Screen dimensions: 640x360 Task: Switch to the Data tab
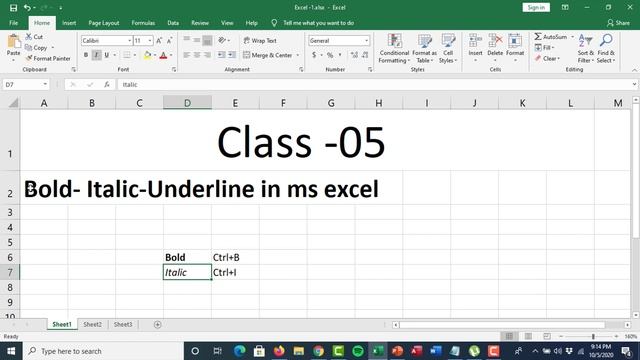(173, 23)
